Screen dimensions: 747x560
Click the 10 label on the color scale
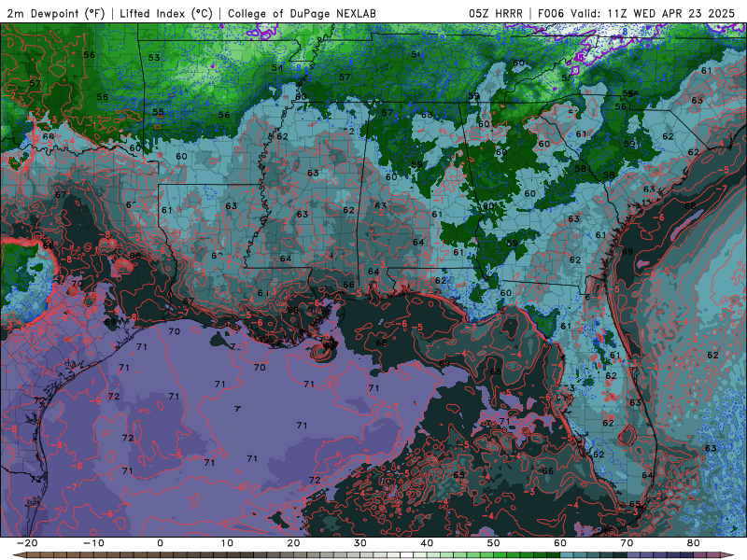pyautogui.click(x=227, y=543)
